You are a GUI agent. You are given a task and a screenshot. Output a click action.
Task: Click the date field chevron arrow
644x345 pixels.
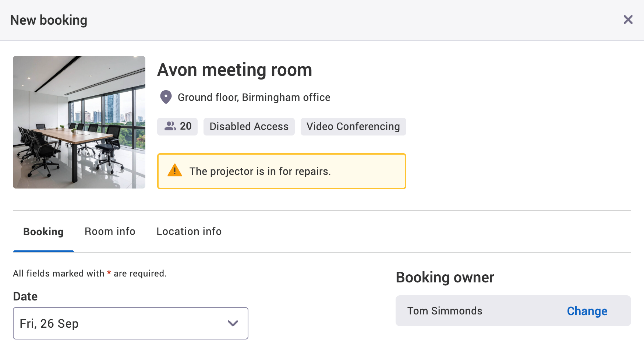232,323
